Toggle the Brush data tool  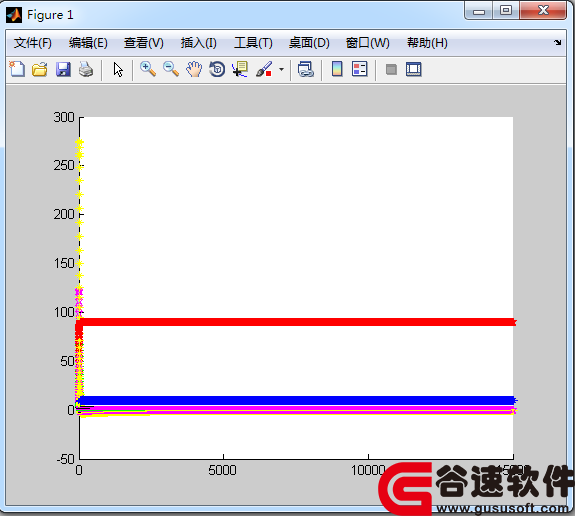click(264, 69)
